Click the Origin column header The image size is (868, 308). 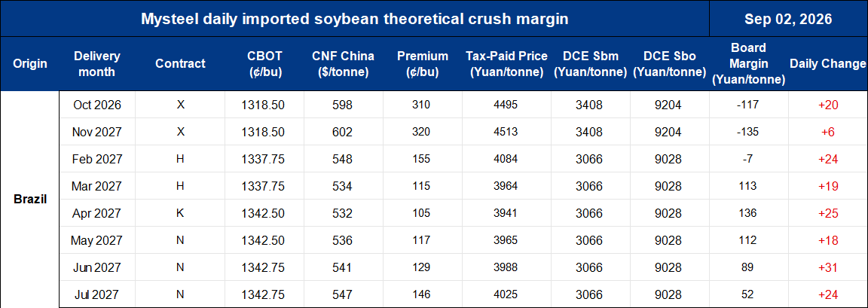click(x=30, y=63)
